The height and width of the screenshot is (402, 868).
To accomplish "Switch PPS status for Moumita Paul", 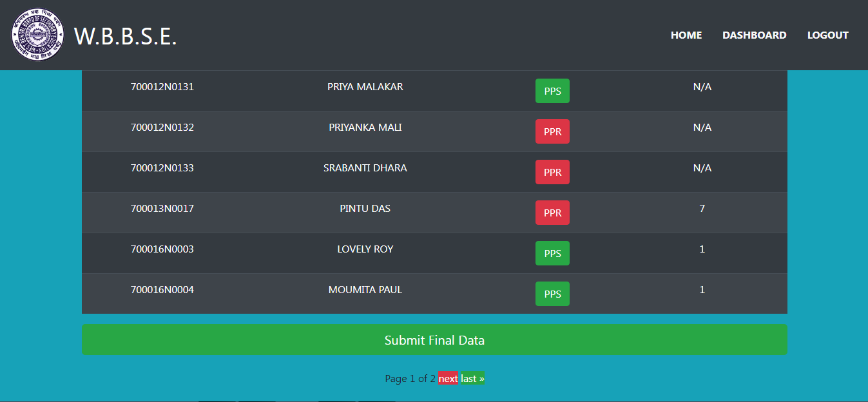I will click(552, 294).
